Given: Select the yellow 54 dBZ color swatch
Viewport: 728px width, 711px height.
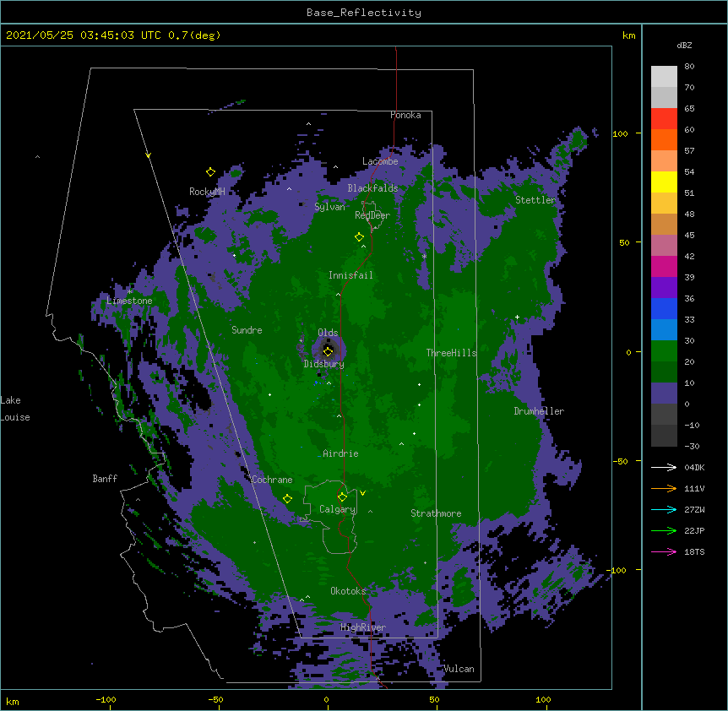Looking at the screenshot, I should 664,182.
